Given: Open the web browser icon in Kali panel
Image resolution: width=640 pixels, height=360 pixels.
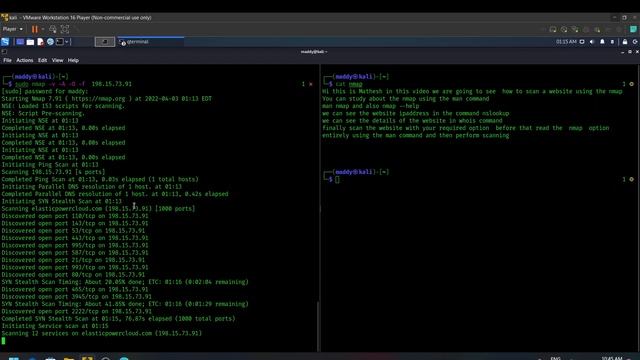Looking at the screenshot, I should click(x=50, y=42).
